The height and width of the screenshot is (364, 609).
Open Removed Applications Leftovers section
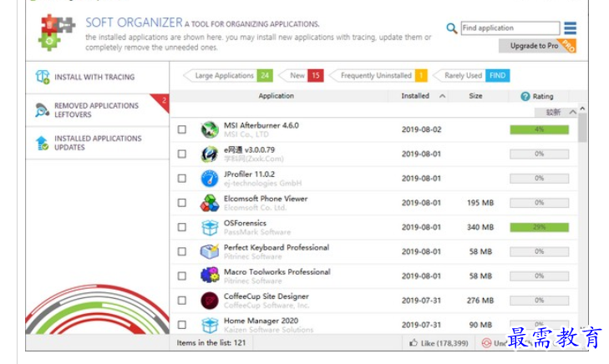point(98,110)
